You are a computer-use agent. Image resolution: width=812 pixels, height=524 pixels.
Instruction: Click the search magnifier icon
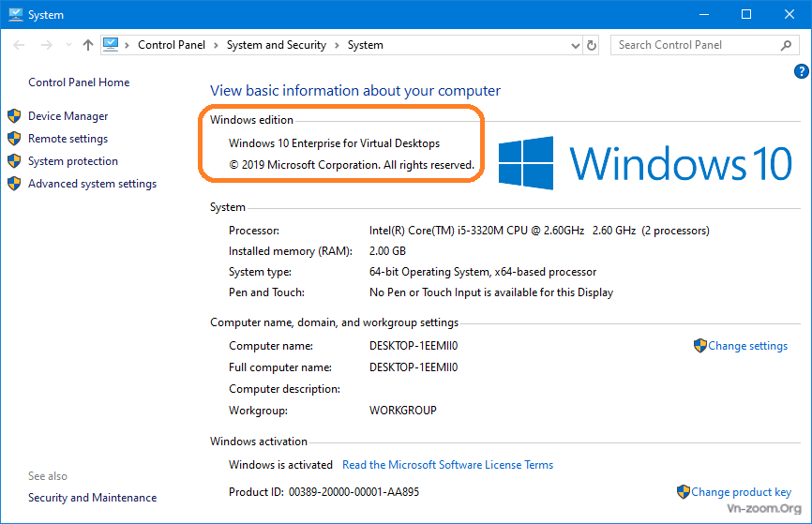786,45
